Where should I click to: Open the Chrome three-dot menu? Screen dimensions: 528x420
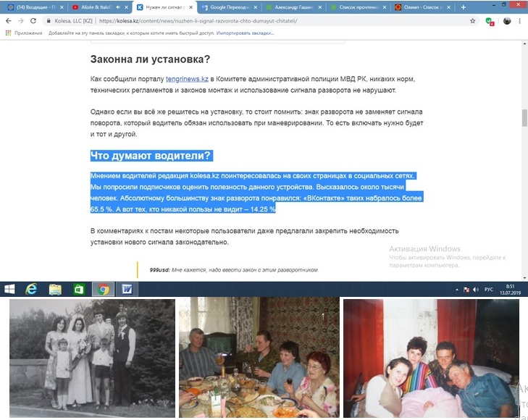click(519, 21)
